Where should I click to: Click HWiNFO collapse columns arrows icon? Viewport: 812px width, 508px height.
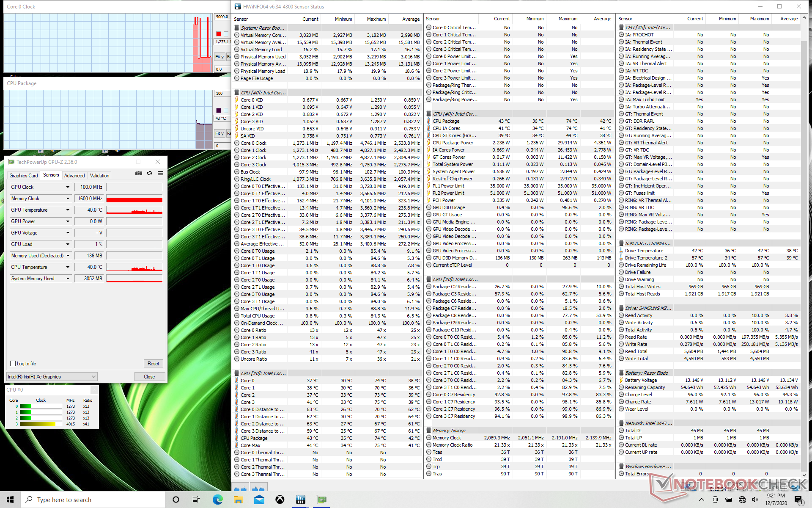point(258,489)
